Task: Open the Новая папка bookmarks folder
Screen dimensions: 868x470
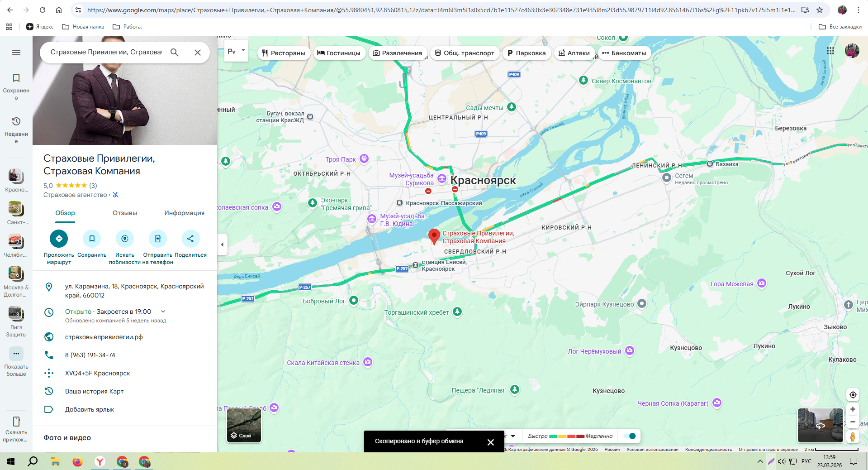Action: pos(83,27)
